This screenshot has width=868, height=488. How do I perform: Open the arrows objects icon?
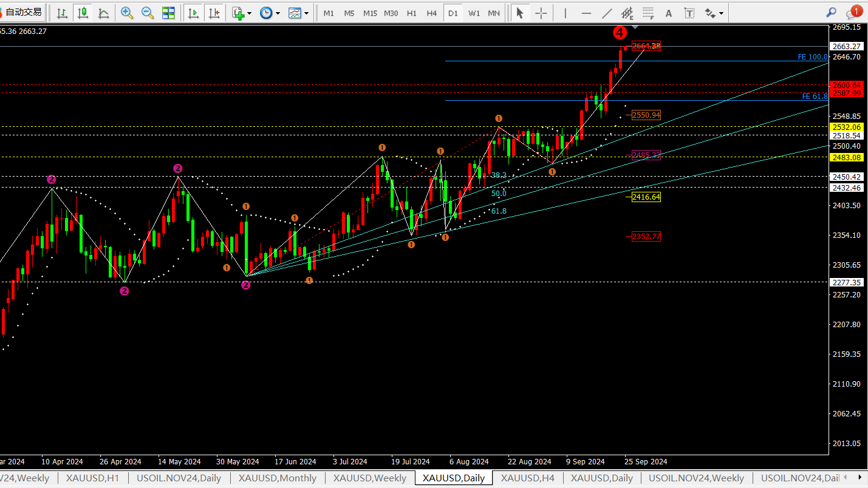click(x=710, y=12)
